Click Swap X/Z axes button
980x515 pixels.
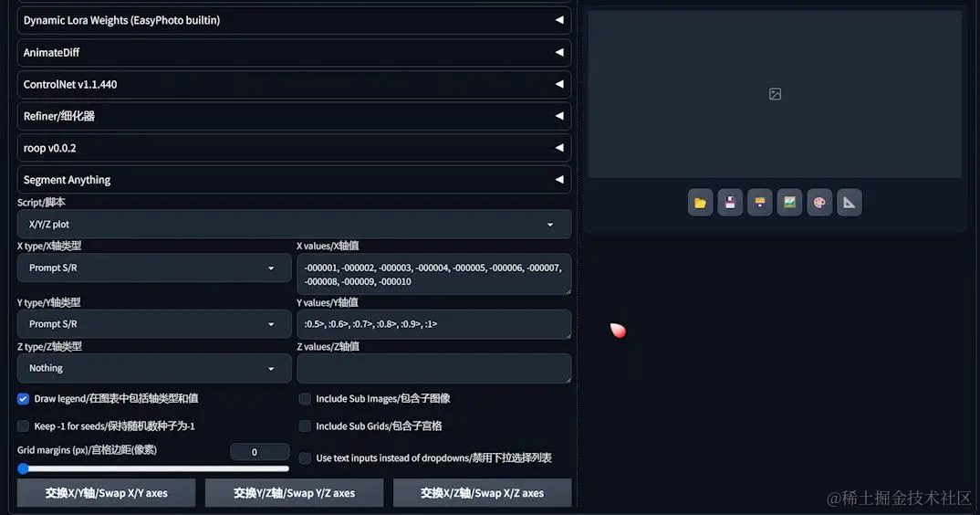click(482, 493)
